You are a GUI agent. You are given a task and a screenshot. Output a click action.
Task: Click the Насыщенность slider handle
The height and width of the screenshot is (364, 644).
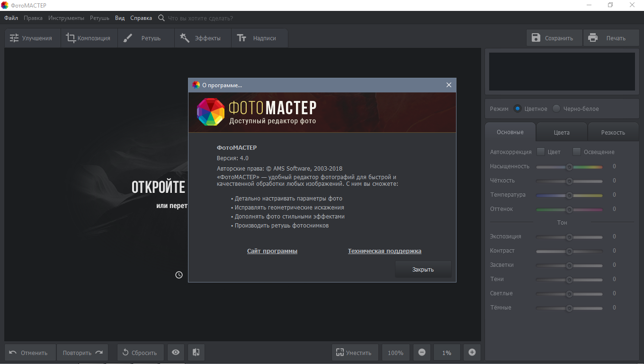569,167
